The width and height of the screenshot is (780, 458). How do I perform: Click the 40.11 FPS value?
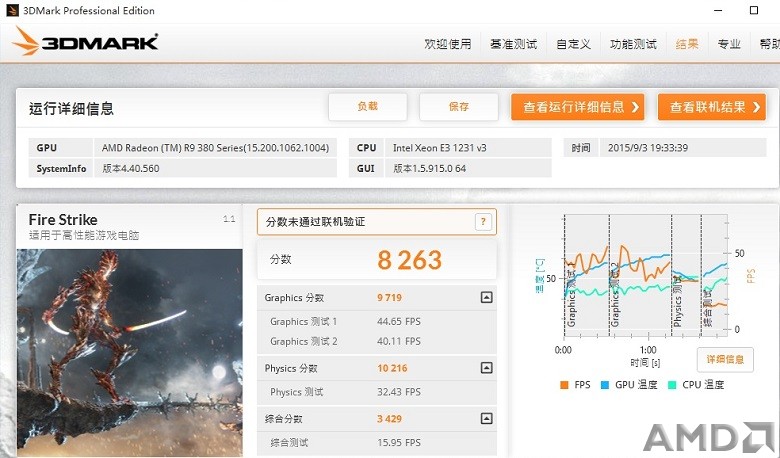[399, 341]
